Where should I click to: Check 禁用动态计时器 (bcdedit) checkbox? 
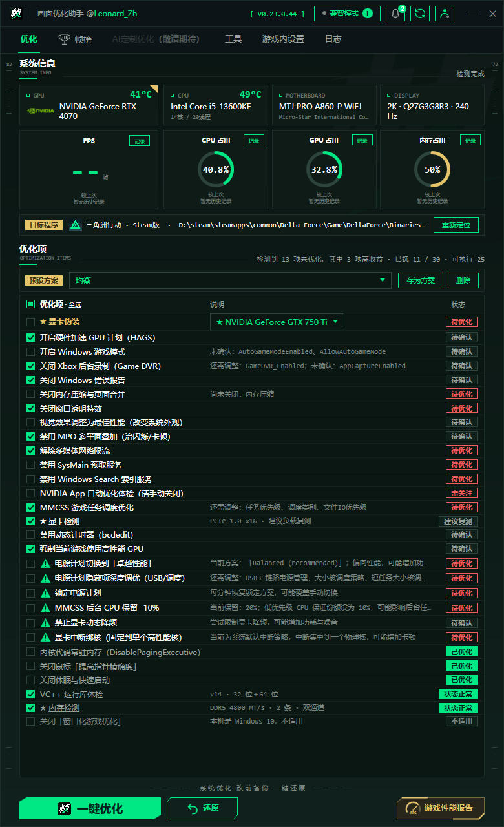pyautogui.click(x=30, y=534)
